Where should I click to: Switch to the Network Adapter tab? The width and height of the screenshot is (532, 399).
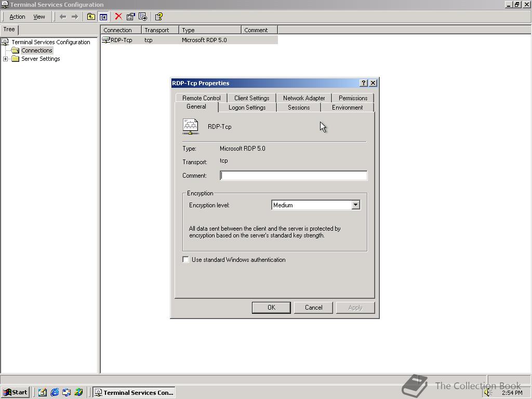pyautogui.click(x=304, y=98)
